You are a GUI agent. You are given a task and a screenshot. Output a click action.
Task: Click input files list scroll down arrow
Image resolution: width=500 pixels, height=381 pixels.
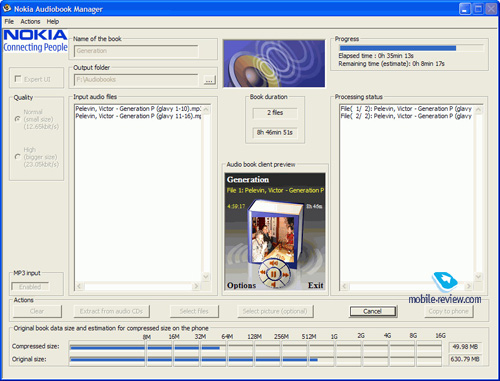point(206,276)
